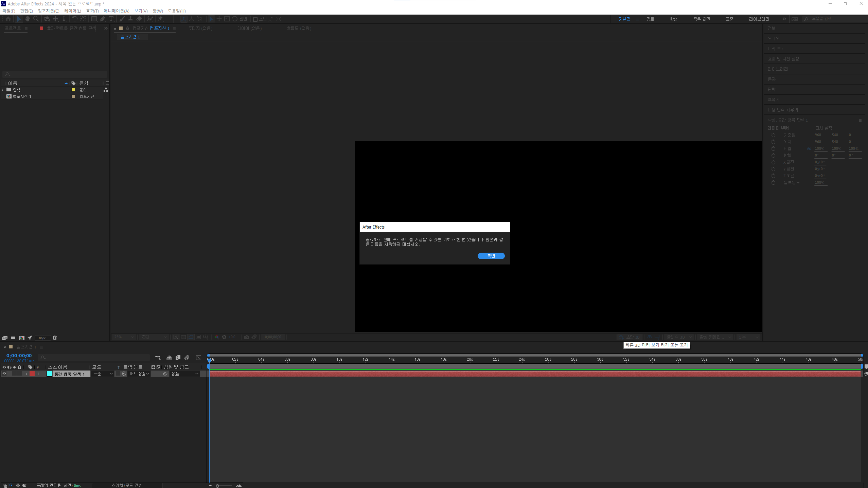
Task: Click the timeline layer search field
Action: coord(95,358)
